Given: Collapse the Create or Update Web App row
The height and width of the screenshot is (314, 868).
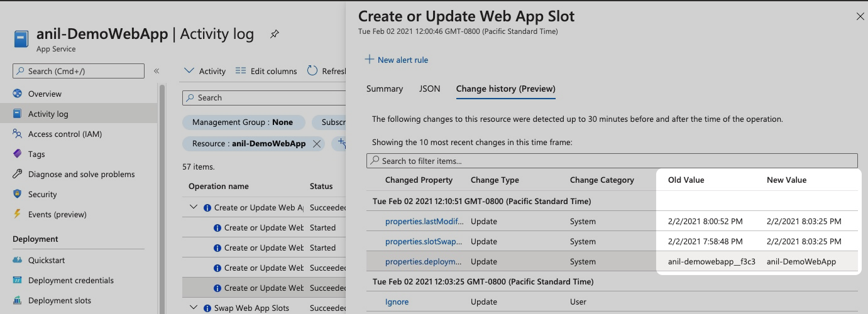Looking at the screenshot, I should click(x=194, y=207).
